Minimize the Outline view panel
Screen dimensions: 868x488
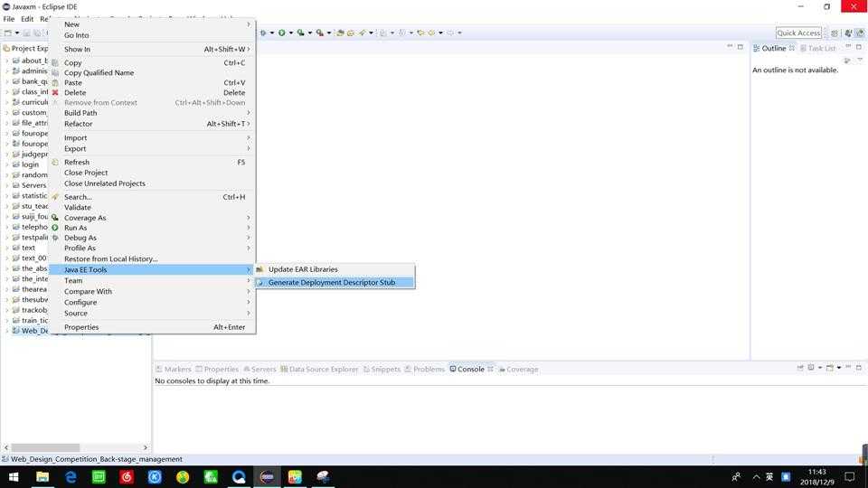point(847,47)
